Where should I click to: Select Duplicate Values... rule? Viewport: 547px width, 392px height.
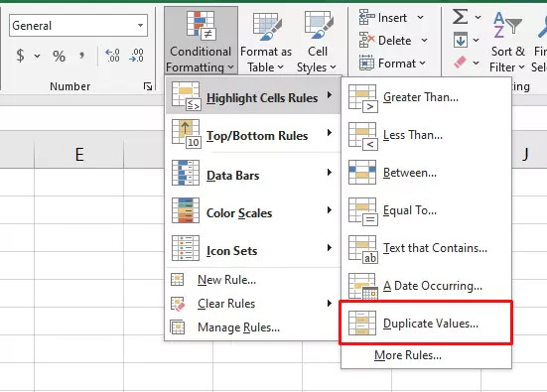pos(426,324)
